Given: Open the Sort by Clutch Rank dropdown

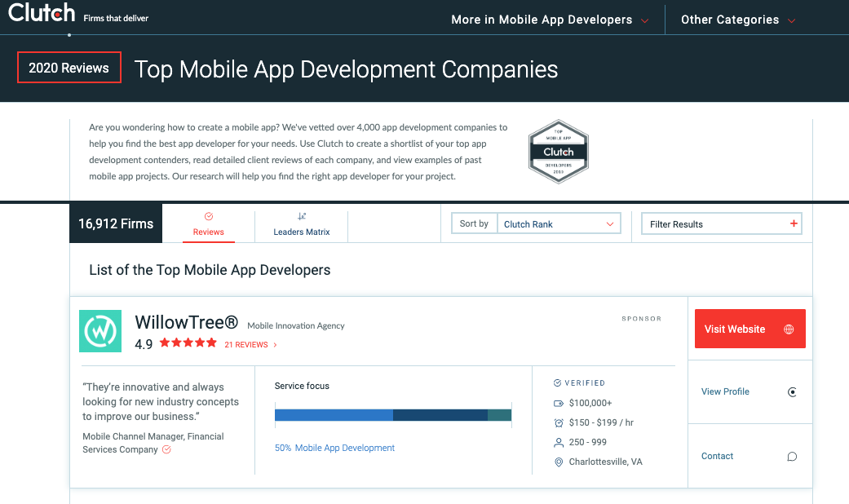Looking at the screenshot, I should (x=558, y=223).
